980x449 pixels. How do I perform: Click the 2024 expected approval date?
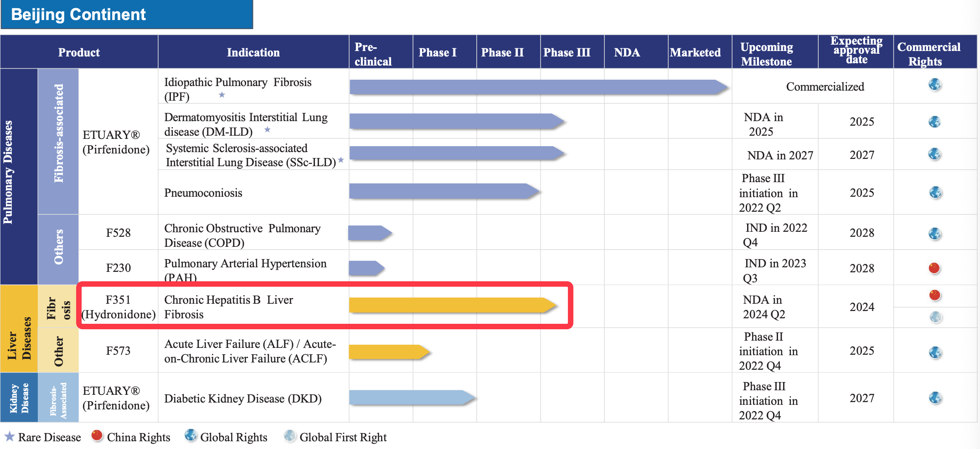[x=862, y=307]
